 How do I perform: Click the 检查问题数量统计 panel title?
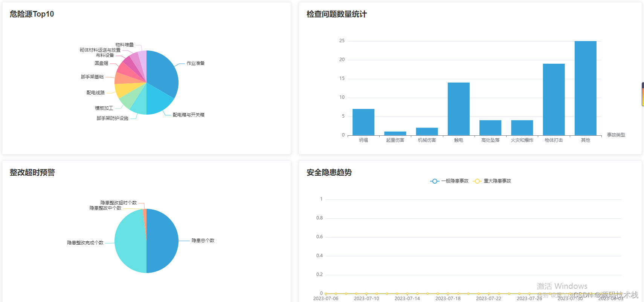[x=337, y=14]
